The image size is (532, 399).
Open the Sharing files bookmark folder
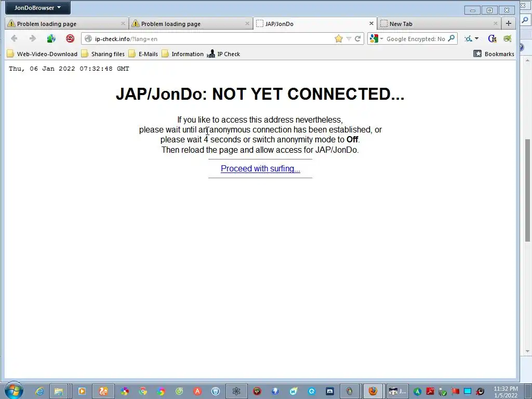103,54
